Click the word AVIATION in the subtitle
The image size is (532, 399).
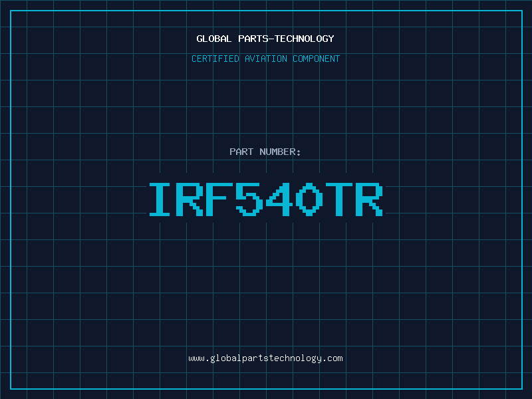pos(265,59)
